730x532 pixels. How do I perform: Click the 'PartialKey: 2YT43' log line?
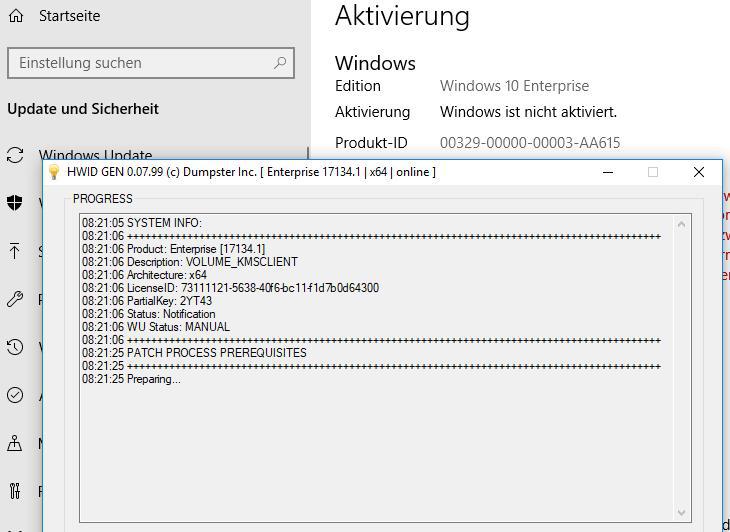click(x=147, y=301)
